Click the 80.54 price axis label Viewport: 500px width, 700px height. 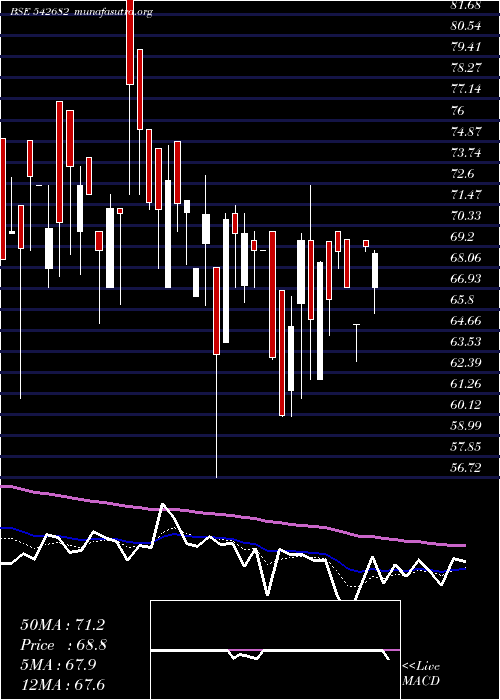[x=466, y=26]
